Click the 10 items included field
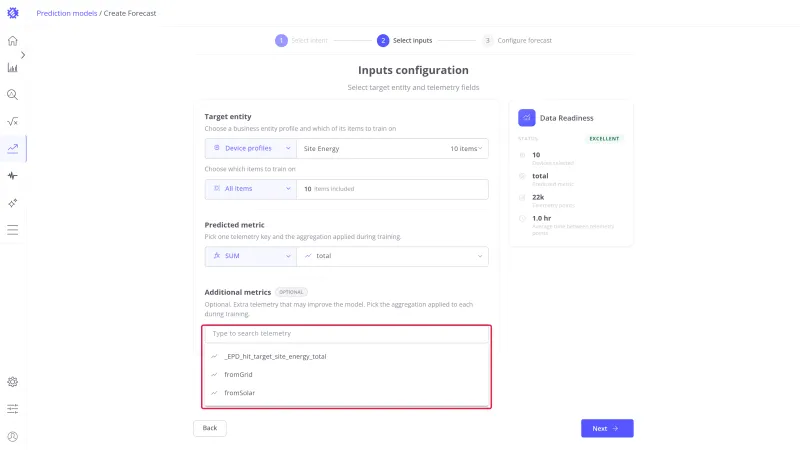This screenshot has height=450, width=800. coord(392,189)
